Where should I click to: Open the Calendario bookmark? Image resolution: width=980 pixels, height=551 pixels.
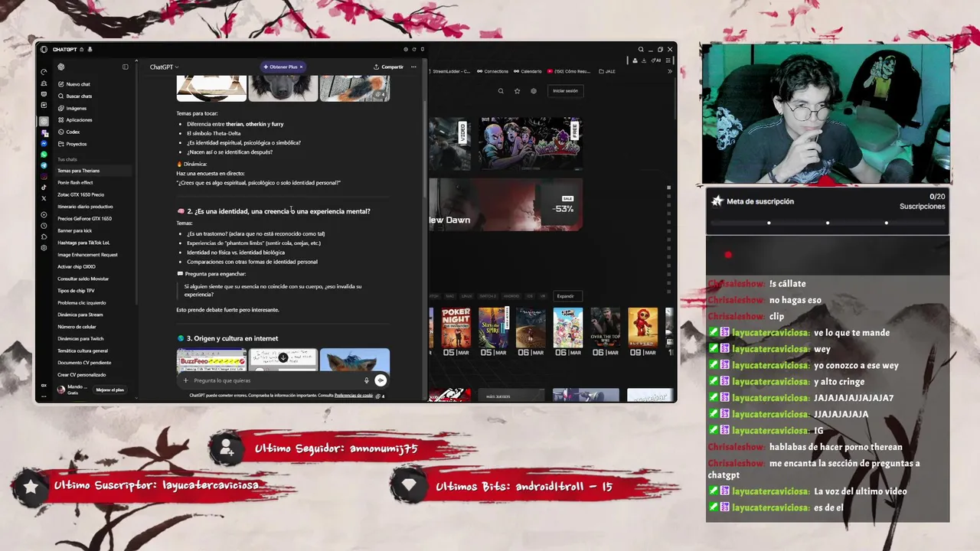(528, 71)
